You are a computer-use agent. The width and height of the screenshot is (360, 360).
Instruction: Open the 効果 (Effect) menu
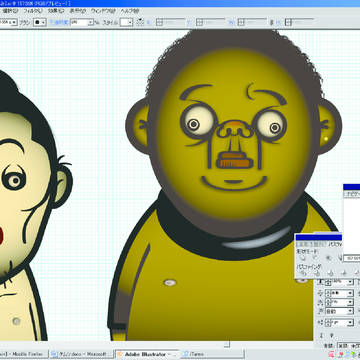[56, 11]
